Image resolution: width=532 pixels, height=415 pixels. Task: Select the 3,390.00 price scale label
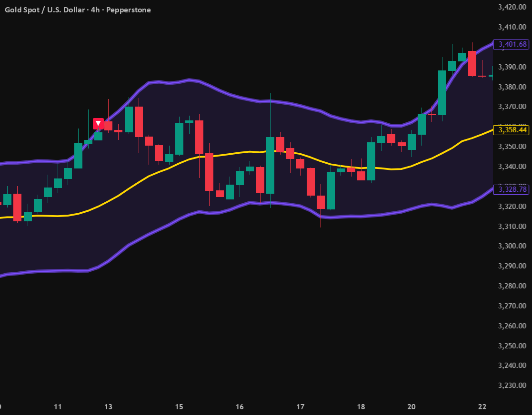(x=512, y=67)
